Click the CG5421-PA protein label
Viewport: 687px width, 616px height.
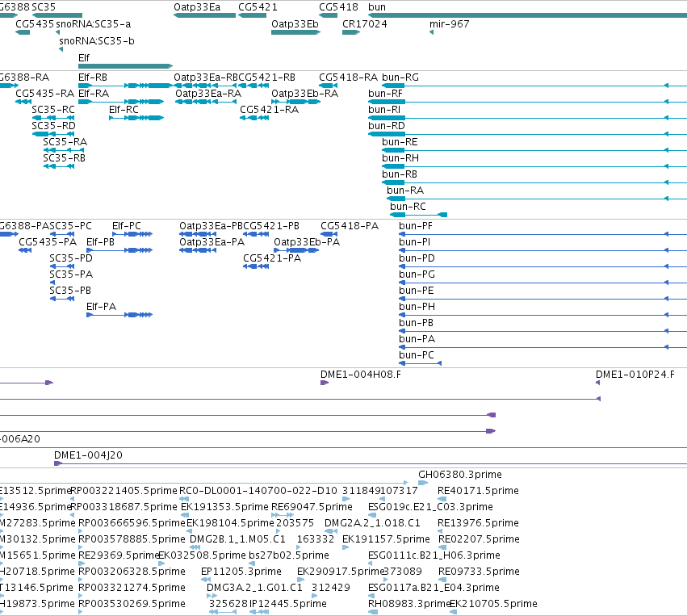click(272, 258)
